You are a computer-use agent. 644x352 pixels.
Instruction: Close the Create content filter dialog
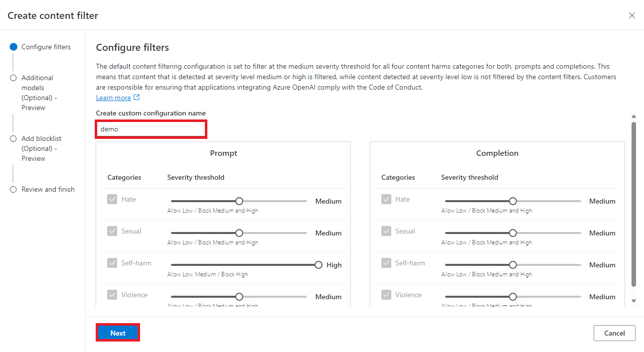pos(632,15)
